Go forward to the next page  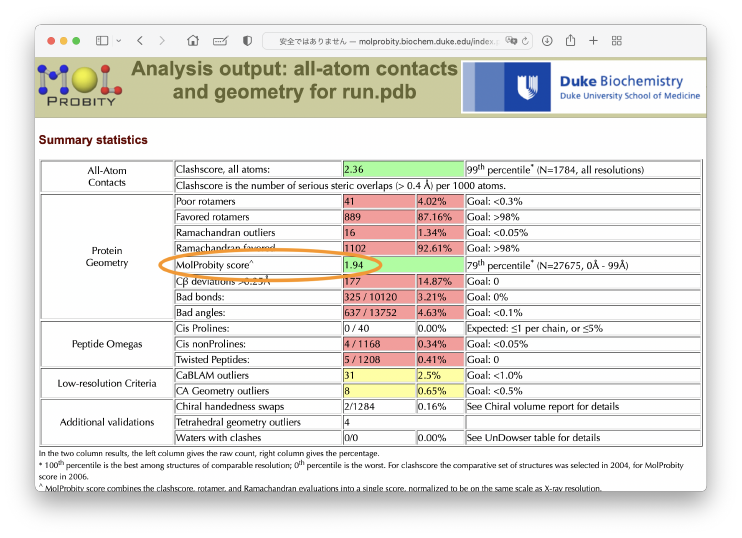[162, 41]
